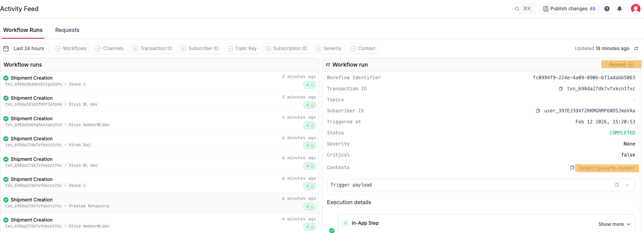Image resolution: width=644 pixels, height=233 pixels.
Task: Copy the Subscriber ID value
Action: point(538,111)
